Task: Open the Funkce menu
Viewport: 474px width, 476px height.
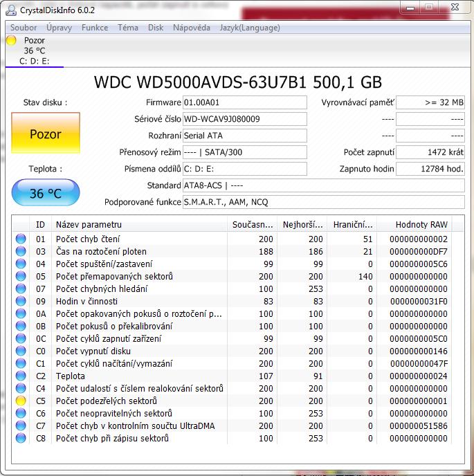Action: (x=95, y=28)
